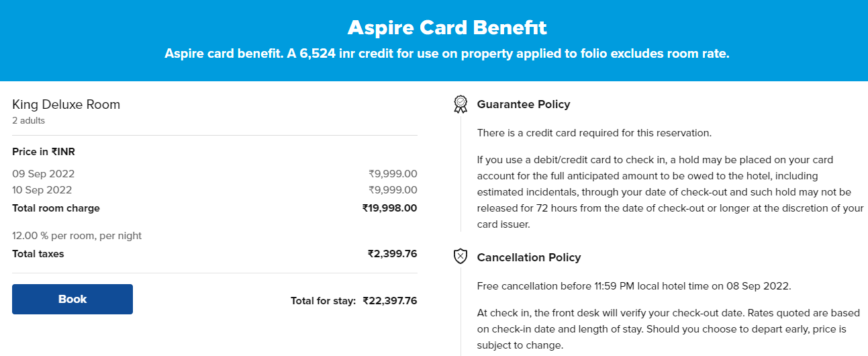
Task: Click the Total room charge amount ₹19,998.00
Action: [389, 208]
